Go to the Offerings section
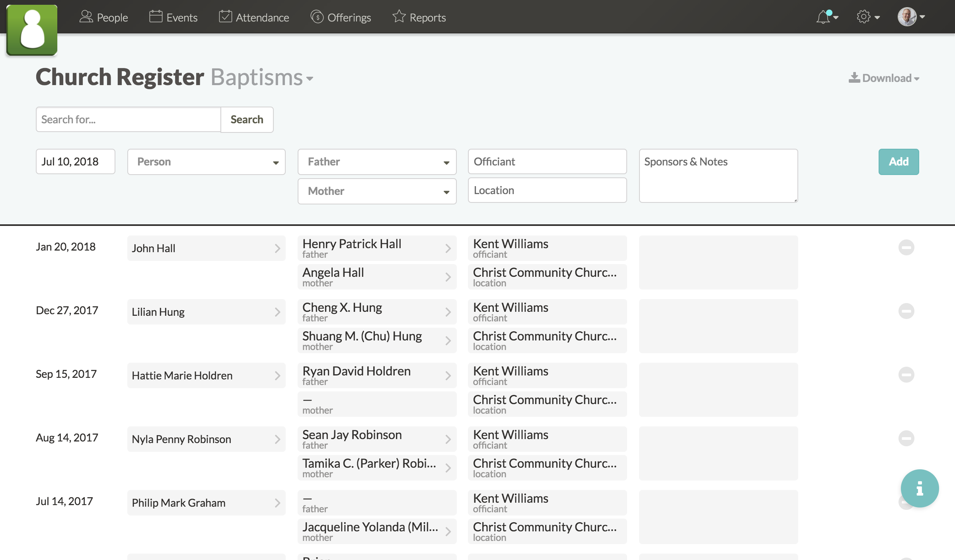The height and width of the screenshot is (560, 955). tap(341, 17)
